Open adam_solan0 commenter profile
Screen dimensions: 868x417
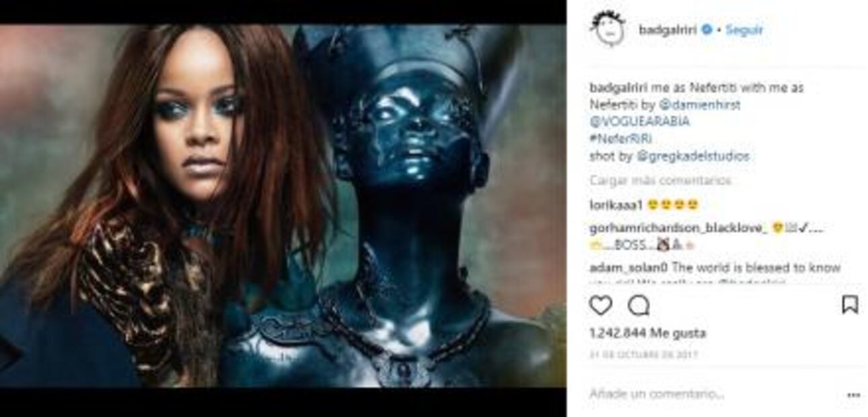[628, 267]
